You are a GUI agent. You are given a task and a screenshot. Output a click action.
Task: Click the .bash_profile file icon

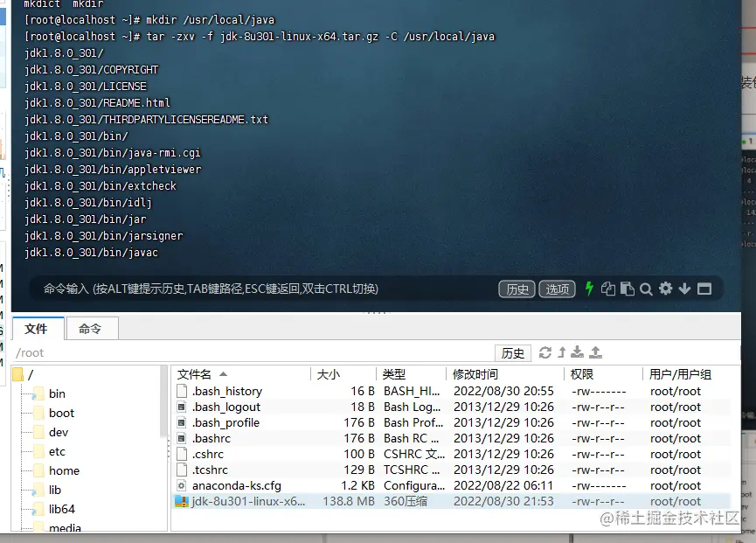click(182, 422)
